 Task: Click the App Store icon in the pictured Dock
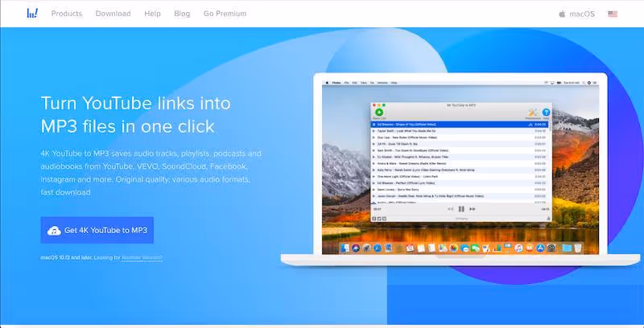[x=540, y=248]
